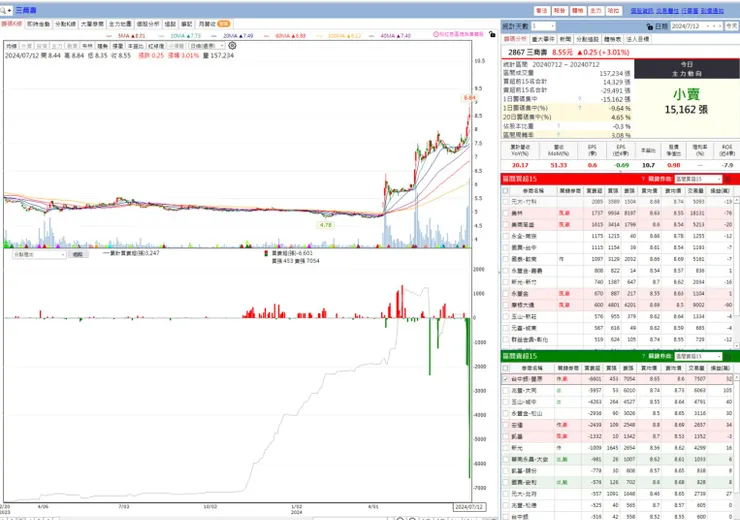Open the 個股資訊 link
The image size is (740, 520).
(x=642, y=10)
